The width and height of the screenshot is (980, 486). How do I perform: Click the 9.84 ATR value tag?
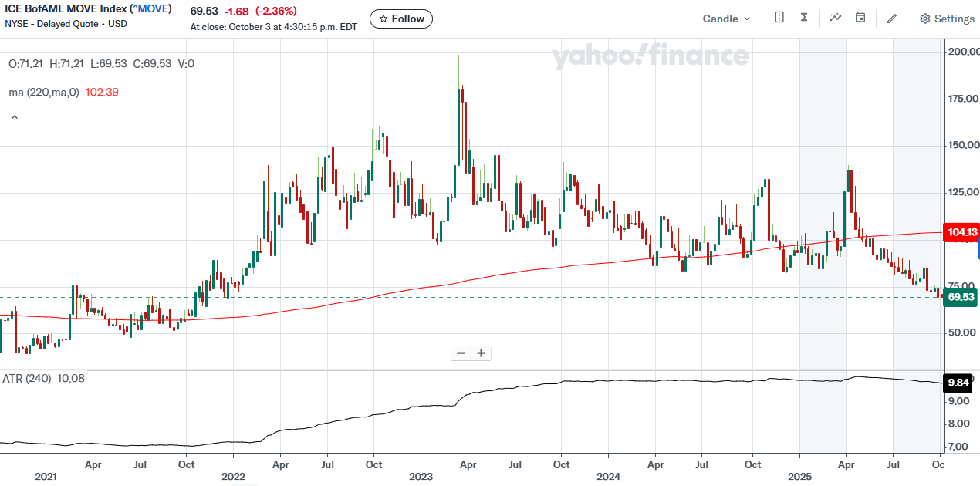pos(958,382)
